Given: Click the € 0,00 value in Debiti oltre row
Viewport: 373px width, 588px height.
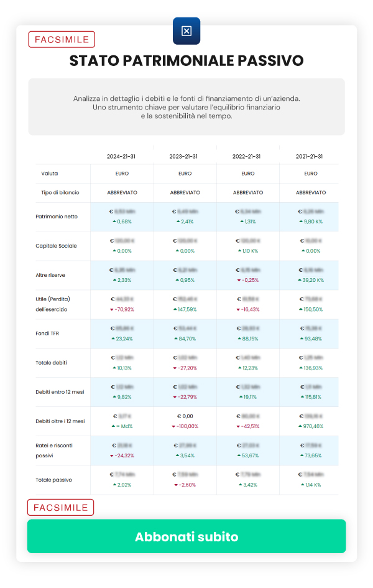Looking at the screenshot, I should pyautogui.click(x=185, y=416).
